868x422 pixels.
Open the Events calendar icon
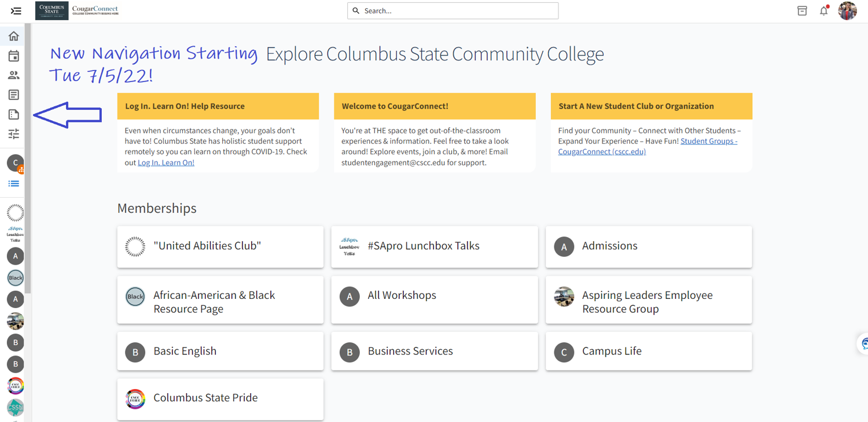click(x=14, y=56)
